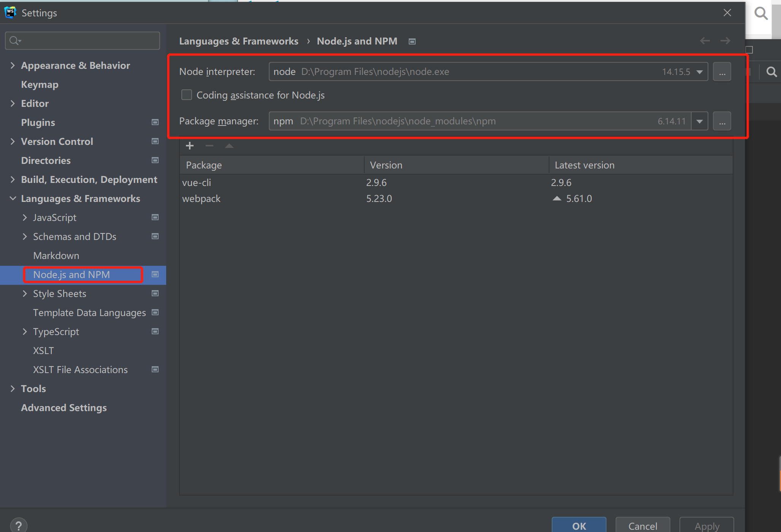The image size is (781, 532).
Task: Open the Markdown settings page
Action: click(x=56, y=256)
